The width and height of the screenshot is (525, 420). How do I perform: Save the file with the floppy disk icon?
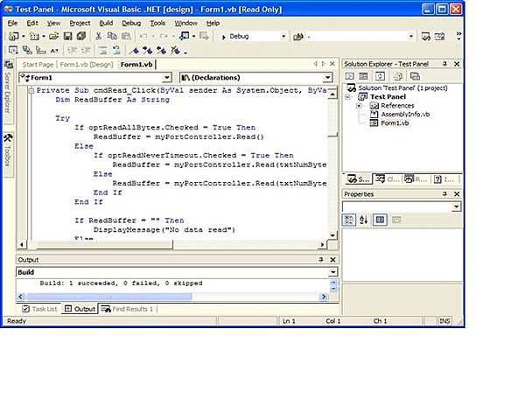tap(67, 36)
